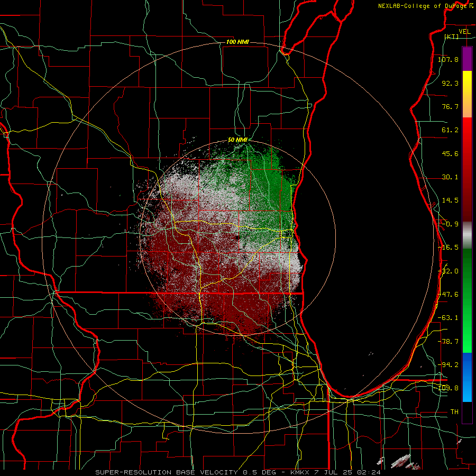Image resolution: width=476 pixels, height=476 pixels.
Task: Pick the yellow-orange segment of the color bar
Action: [x=467, y=94]
